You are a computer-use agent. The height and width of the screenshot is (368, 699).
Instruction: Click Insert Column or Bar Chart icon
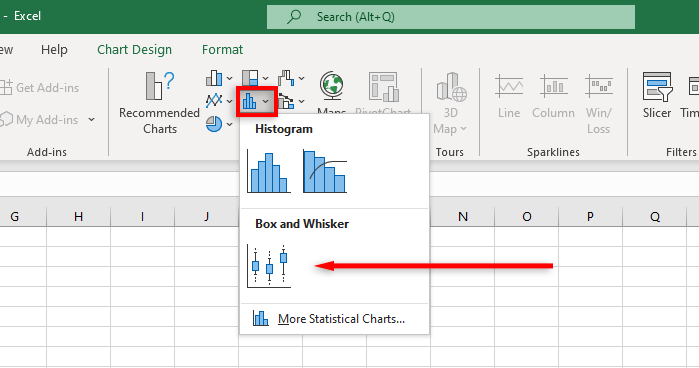[x=214, y=78]
